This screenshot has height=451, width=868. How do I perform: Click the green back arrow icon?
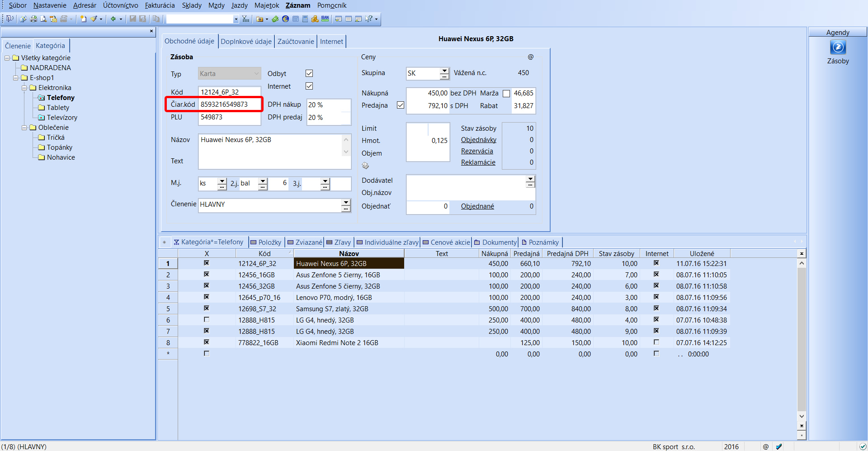pos(113,19)
